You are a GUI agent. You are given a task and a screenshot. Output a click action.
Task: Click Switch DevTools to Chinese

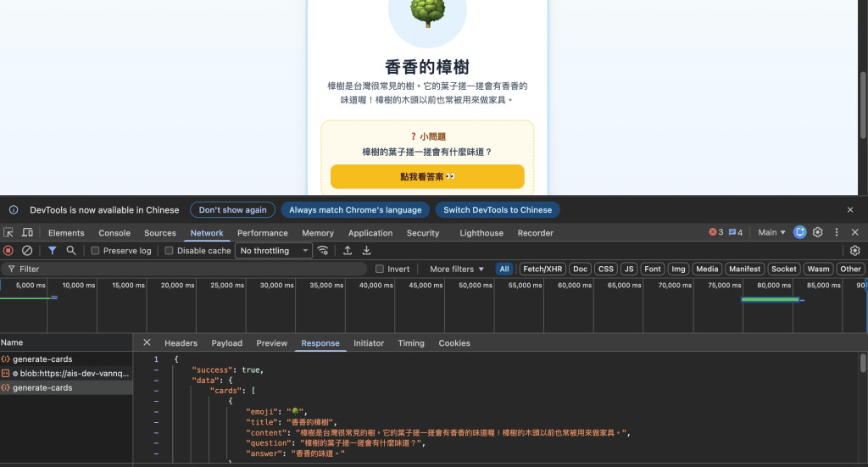(498, 209)
